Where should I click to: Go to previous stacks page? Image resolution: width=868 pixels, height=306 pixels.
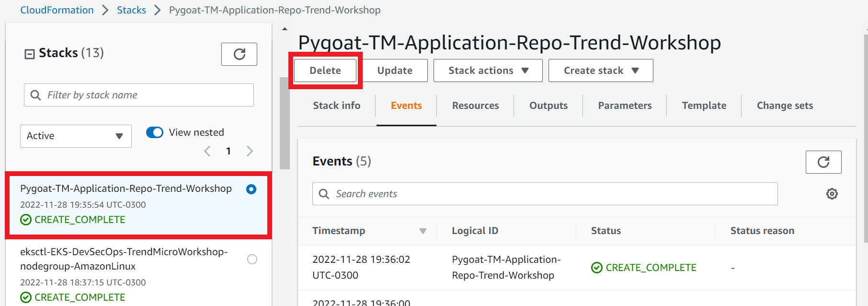pyautogui.click(x=207, y=152)
